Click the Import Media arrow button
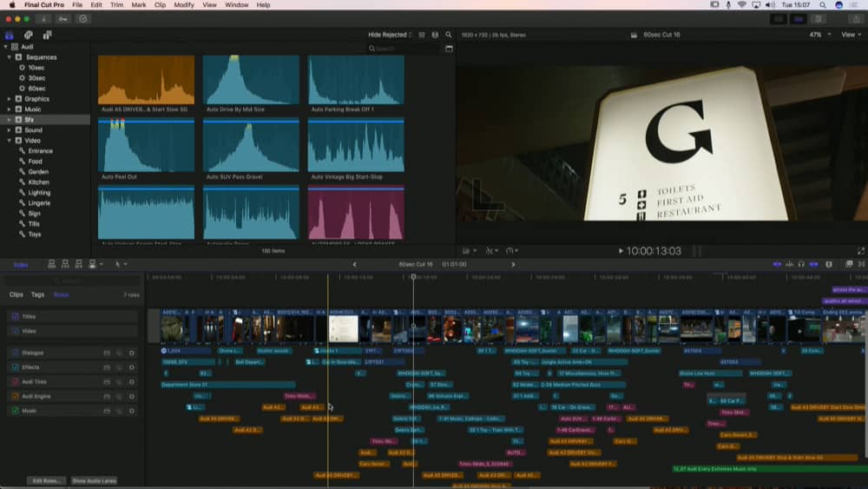 43,19
